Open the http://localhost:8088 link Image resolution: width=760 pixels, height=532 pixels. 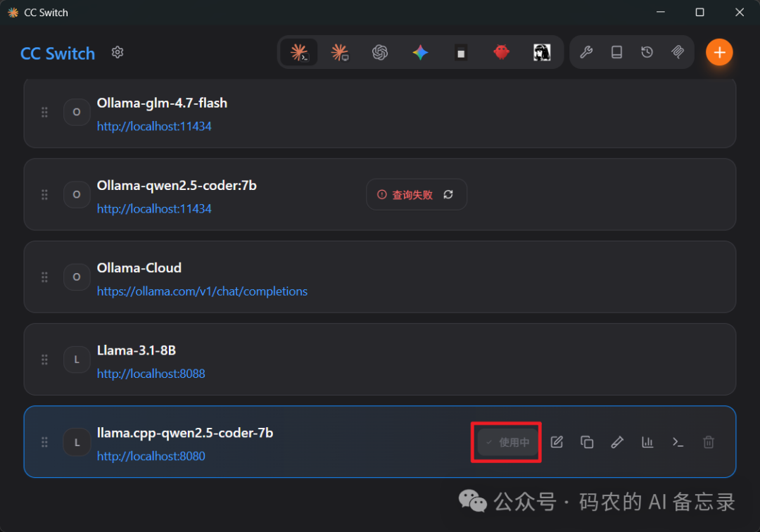pos(151,374)
